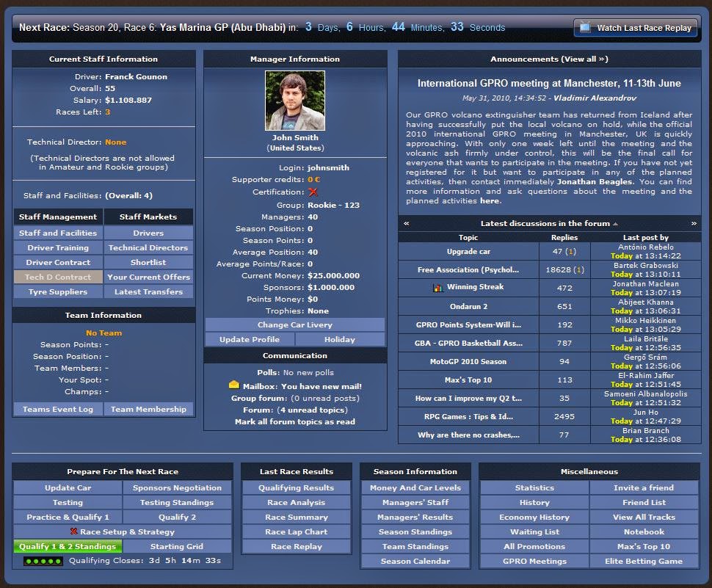
Task: Click the previous arrow in the forum discussions header
Action: 407,223
